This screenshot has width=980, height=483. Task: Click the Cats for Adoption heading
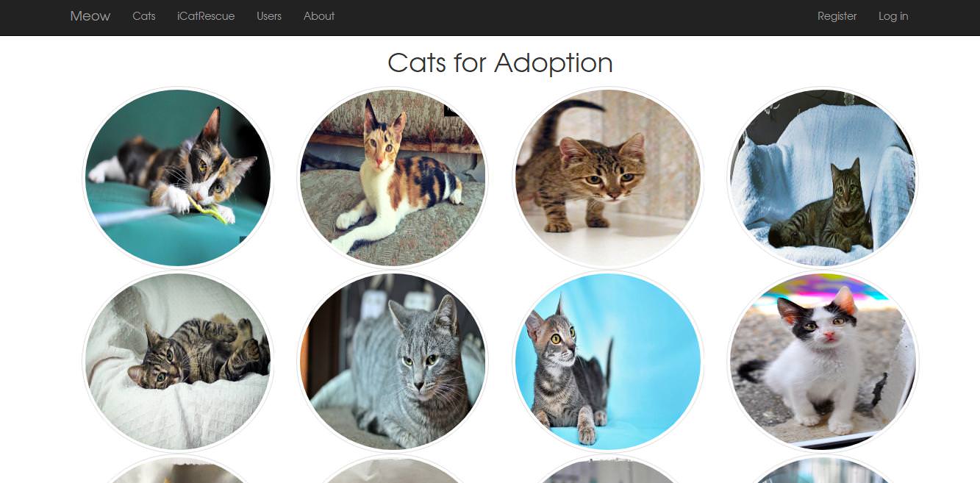(500, 62)
